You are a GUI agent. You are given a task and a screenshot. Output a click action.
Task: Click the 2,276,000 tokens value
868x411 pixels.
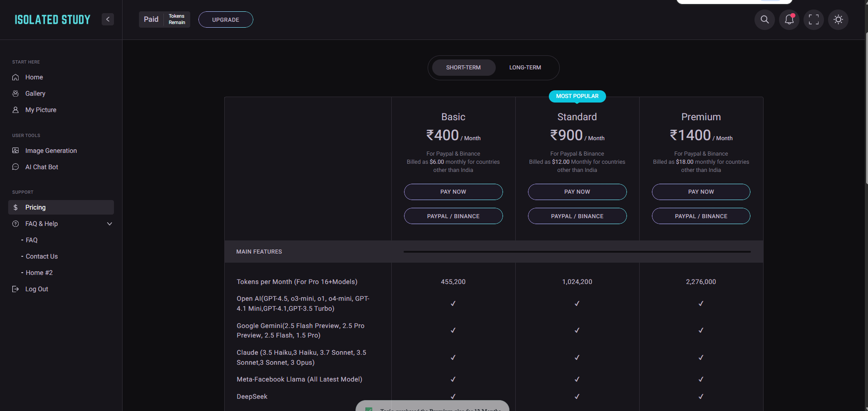pos(701,282)
